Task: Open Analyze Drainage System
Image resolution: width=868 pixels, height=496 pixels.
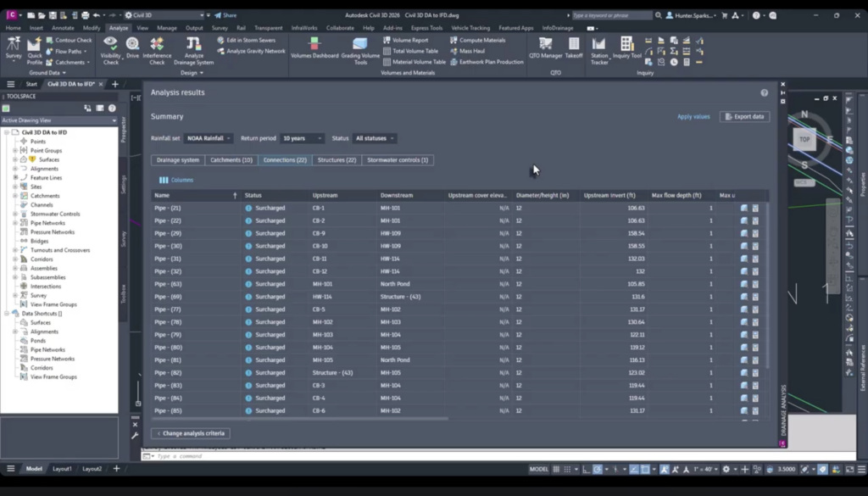Action: pyautogui.click(x=193, y=50)
